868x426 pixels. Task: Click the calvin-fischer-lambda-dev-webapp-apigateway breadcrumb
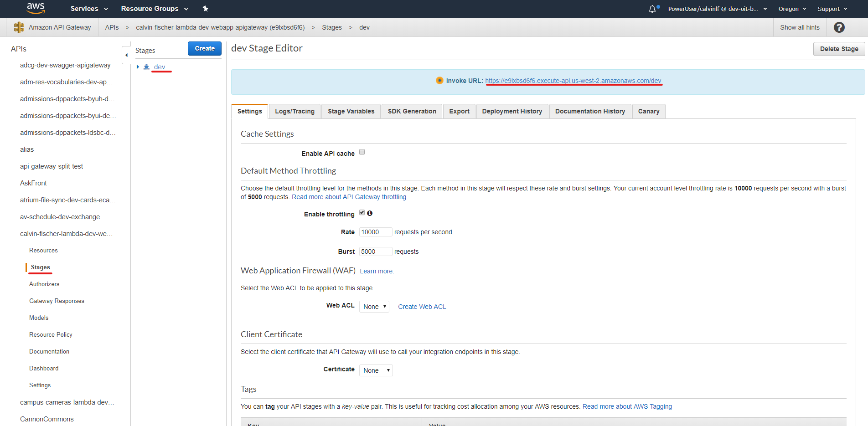point(220,27)
